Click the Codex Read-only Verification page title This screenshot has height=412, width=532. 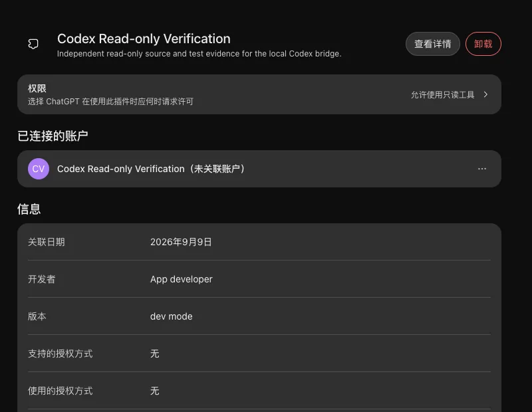coord(144,39)
